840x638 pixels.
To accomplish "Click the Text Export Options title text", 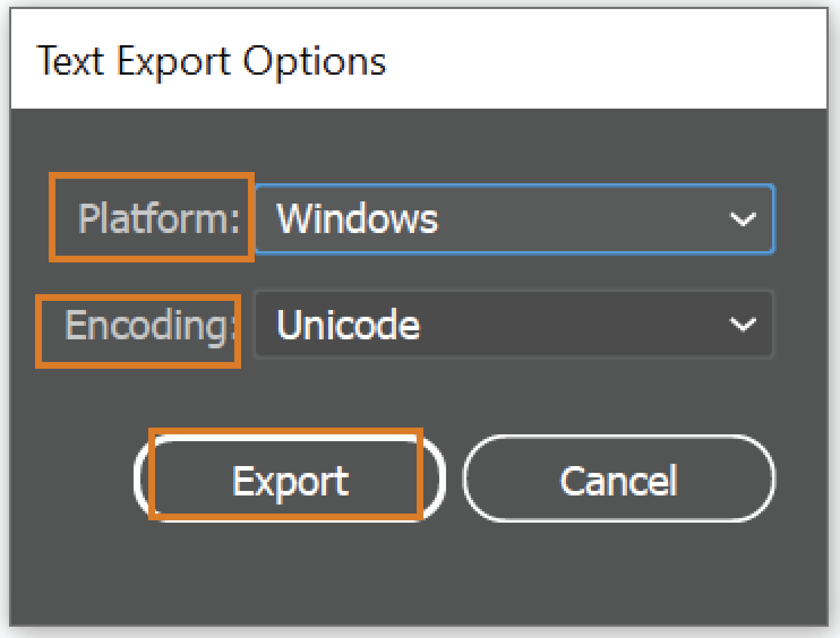I will tap(211, 61).
